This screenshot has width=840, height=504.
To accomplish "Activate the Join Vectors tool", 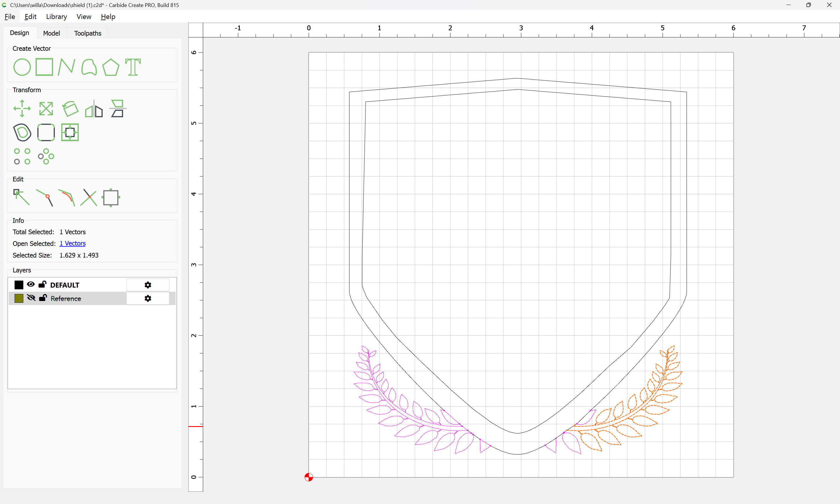I will [44, 198].
